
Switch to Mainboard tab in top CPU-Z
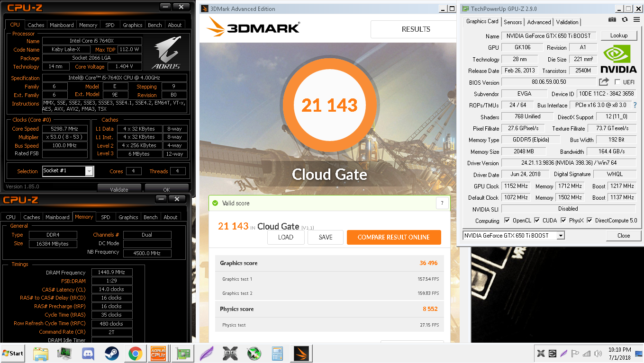(x=62, y=25)
